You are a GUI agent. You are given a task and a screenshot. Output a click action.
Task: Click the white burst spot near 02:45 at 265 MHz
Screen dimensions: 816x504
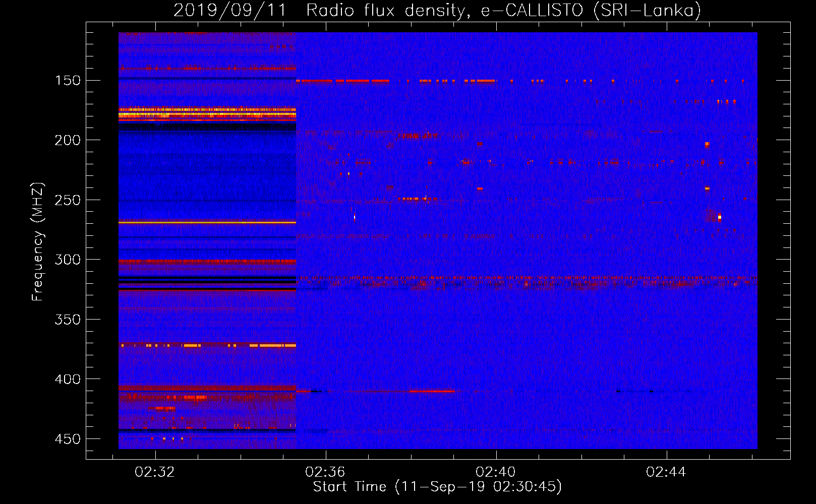click(719, 218)
